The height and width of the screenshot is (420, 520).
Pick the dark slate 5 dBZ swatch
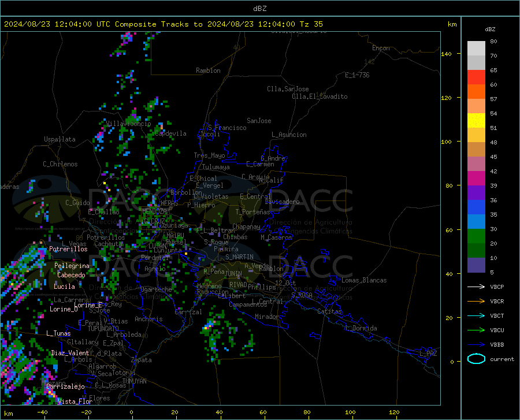(x=476, y=265)
